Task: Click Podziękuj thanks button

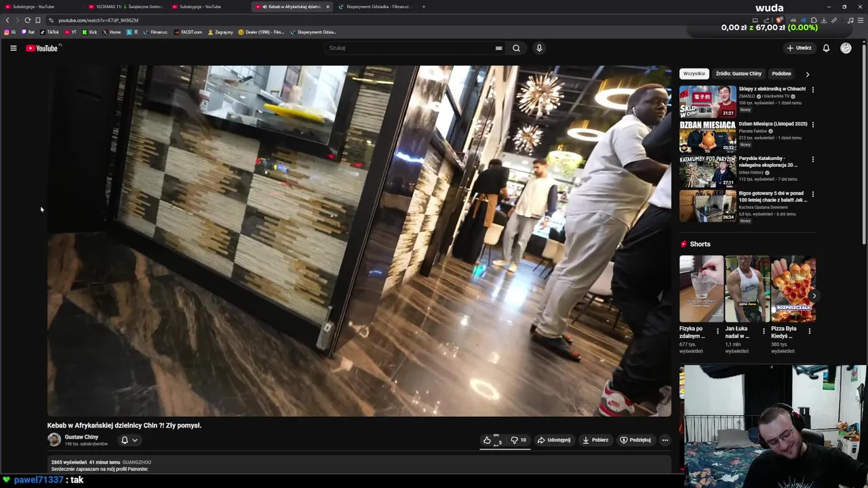Action: [635, 440]
